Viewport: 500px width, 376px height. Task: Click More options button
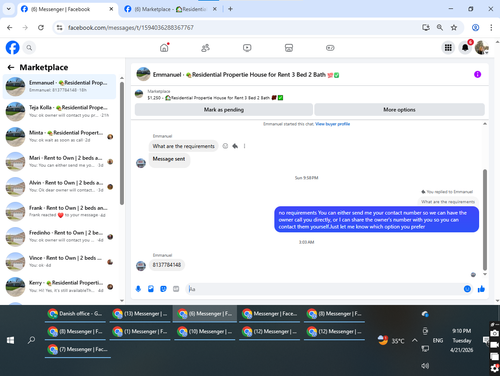399,110
